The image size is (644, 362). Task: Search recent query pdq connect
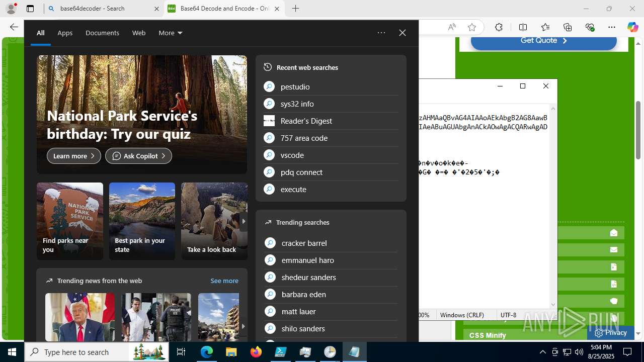tap(331, 172)
